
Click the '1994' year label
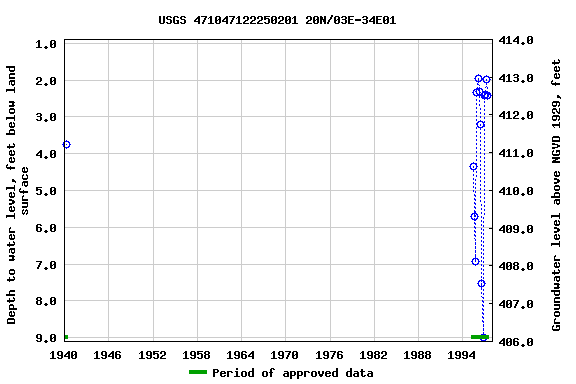click(x=461, y=355)
